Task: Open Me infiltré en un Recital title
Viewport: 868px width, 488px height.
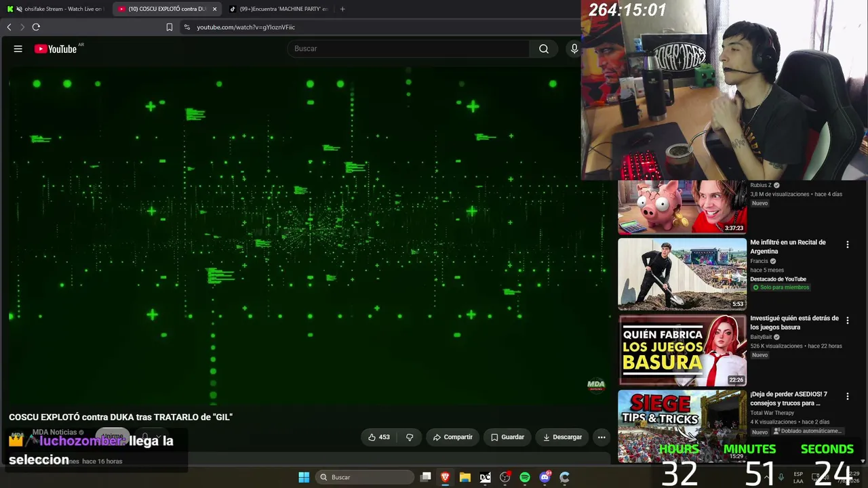Action: pos(788,247)
